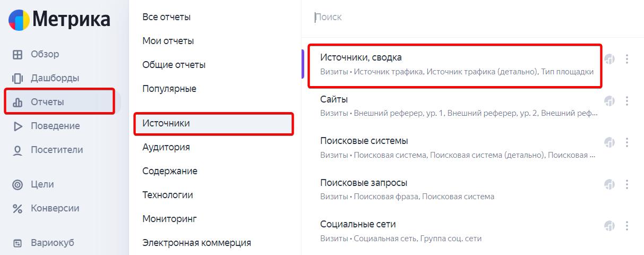
Task: Open the Социальные сети report
Action: tap(358, 225)
